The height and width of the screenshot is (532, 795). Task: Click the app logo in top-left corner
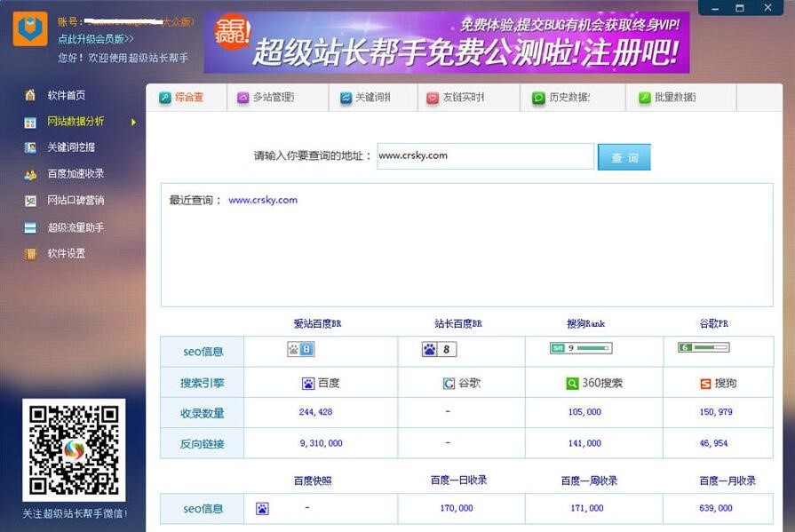pyautogui.click(x=30, y=28)
